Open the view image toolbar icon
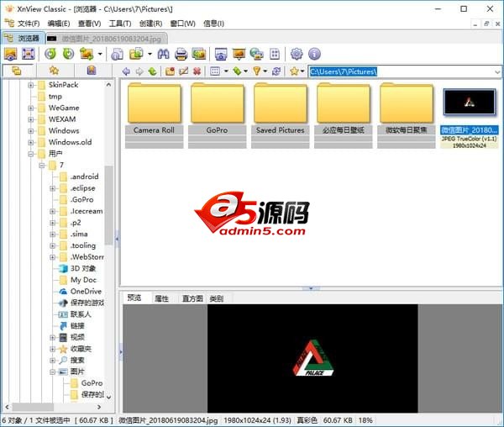 [11, 54]
